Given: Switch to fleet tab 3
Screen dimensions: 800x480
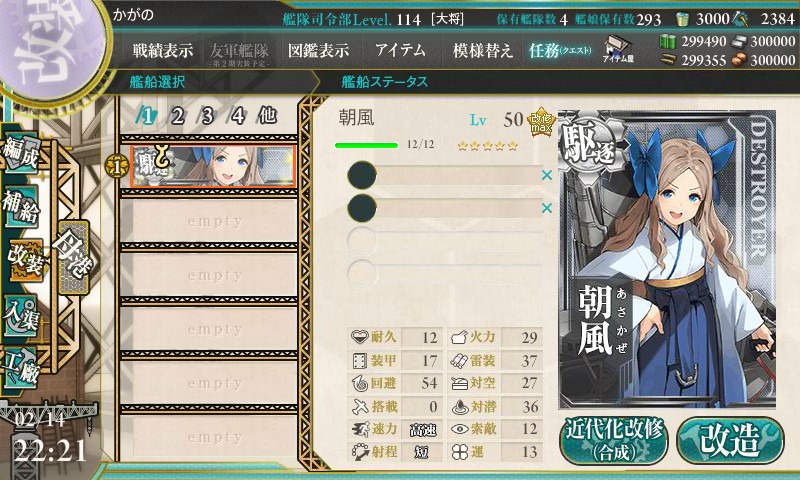Looking at the screenshot, I should coord(207,116).
